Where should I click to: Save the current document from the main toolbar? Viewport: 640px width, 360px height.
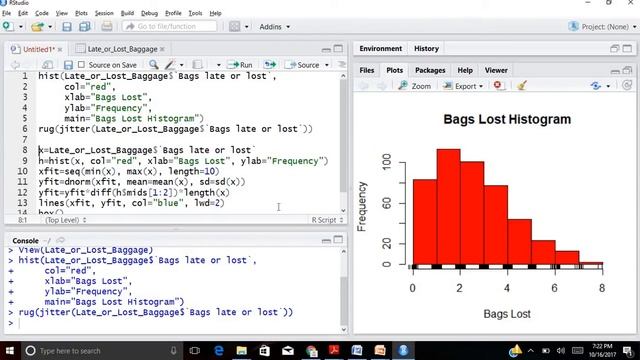(x=67, y=27)
